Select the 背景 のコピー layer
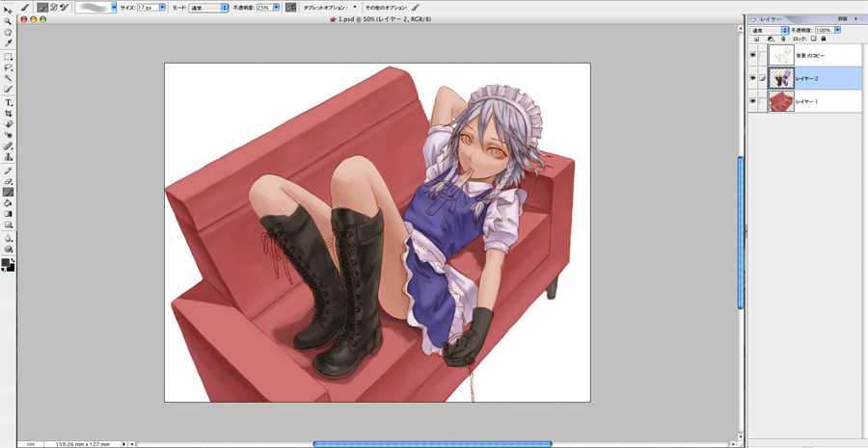This screenshot has width=868, height=448. point(809,55)
